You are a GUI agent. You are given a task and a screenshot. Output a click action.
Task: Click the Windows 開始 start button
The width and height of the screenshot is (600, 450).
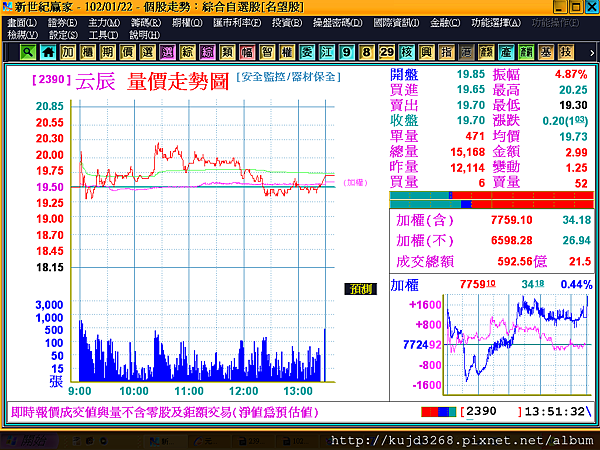[x=28, y=441]
